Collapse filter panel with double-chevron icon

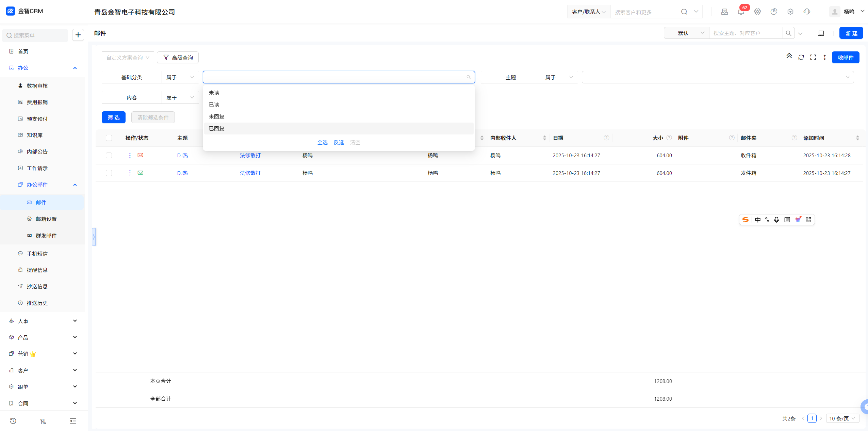[x=789, y=56]
